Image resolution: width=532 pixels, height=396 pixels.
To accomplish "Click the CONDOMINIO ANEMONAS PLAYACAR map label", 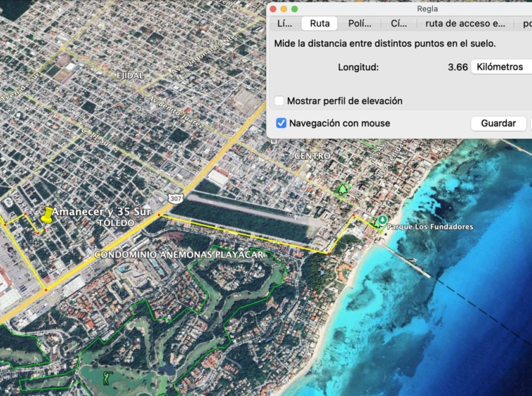I will [179, 255].
